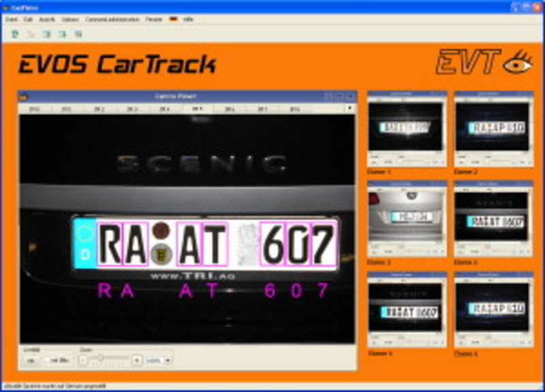Open the tab overflow arrow in camera viewer
Image resolution: width=545 pixels, height=392 pixels.
click(349, 108)
